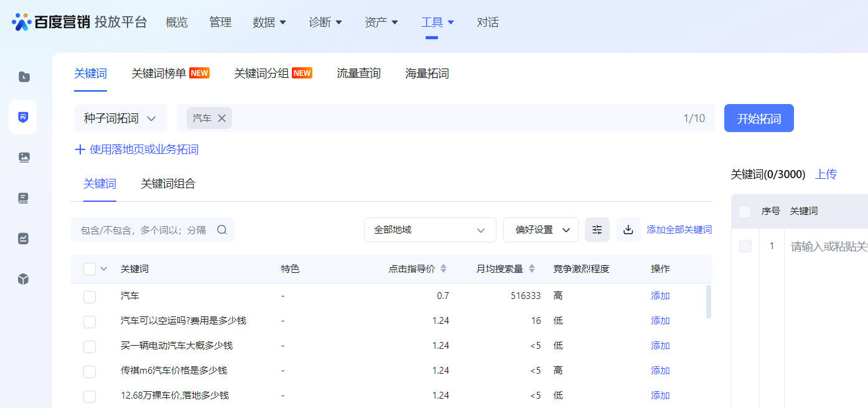The height and width of the screenshot is (408, 868).
Task: Expand the 种子词拓词 dropdown
Action: pyautogui.click(x=120, y=118)
